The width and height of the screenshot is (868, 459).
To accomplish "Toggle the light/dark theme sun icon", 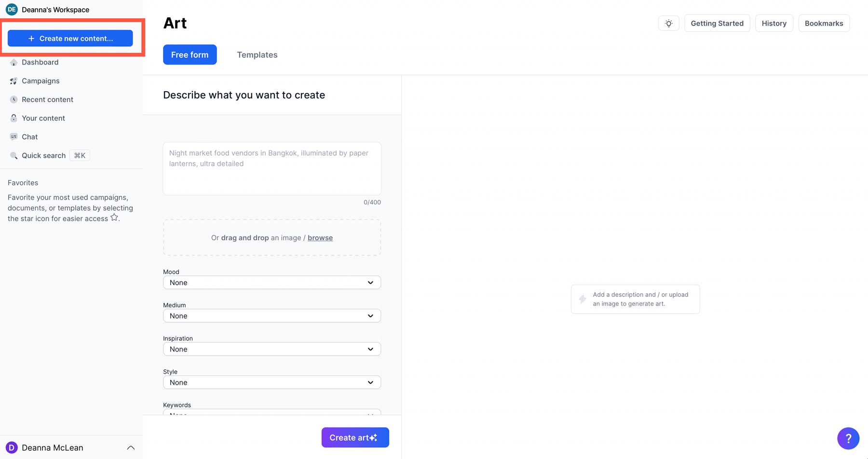I will pyautogui.click(x=668, y=23).
